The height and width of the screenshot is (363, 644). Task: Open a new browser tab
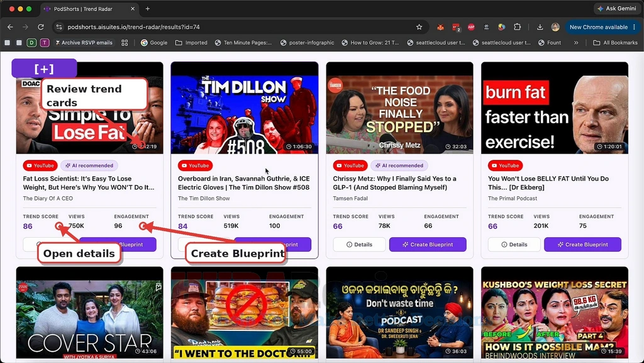pyautogui.click(x=147, y=9)
